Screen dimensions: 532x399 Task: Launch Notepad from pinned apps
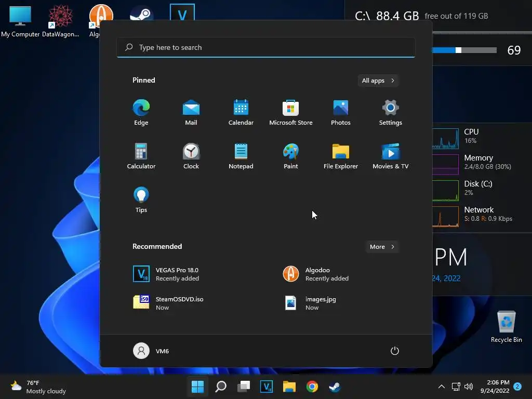point(241,156)
